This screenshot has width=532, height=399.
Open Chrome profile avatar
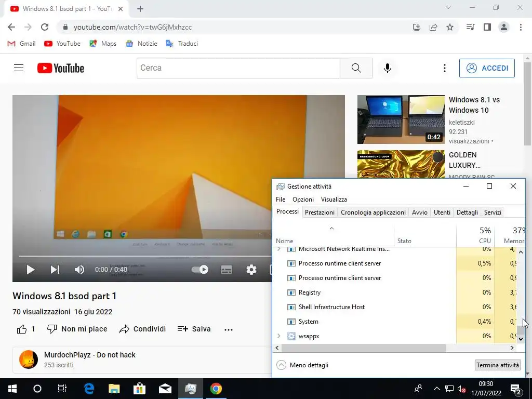(504, 27)
